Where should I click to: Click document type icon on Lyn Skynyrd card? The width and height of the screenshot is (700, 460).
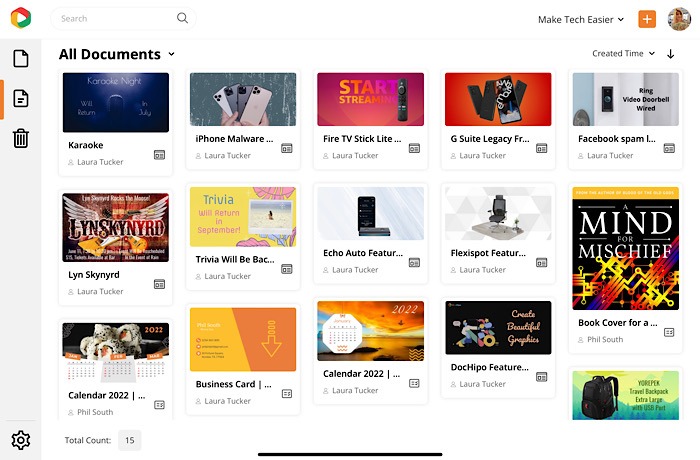(x=159, y=284)
